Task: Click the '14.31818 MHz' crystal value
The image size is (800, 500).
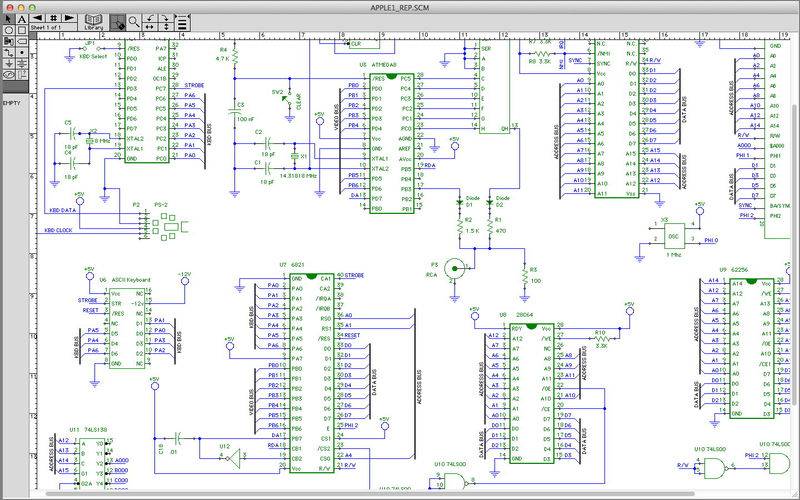Action: (x=298, y=176)
